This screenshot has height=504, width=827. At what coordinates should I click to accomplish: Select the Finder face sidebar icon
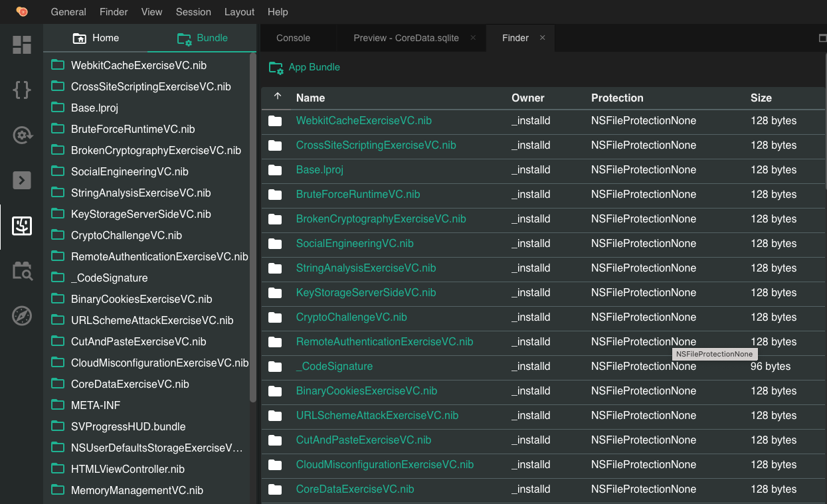pyautogui.click(x=22, y=226)
